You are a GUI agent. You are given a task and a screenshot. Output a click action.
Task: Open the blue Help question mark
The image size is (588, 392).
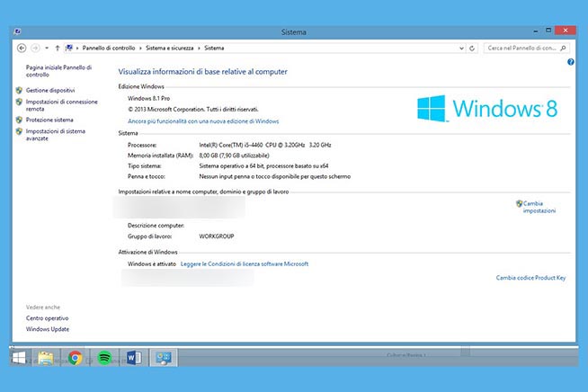click(570, 62)
